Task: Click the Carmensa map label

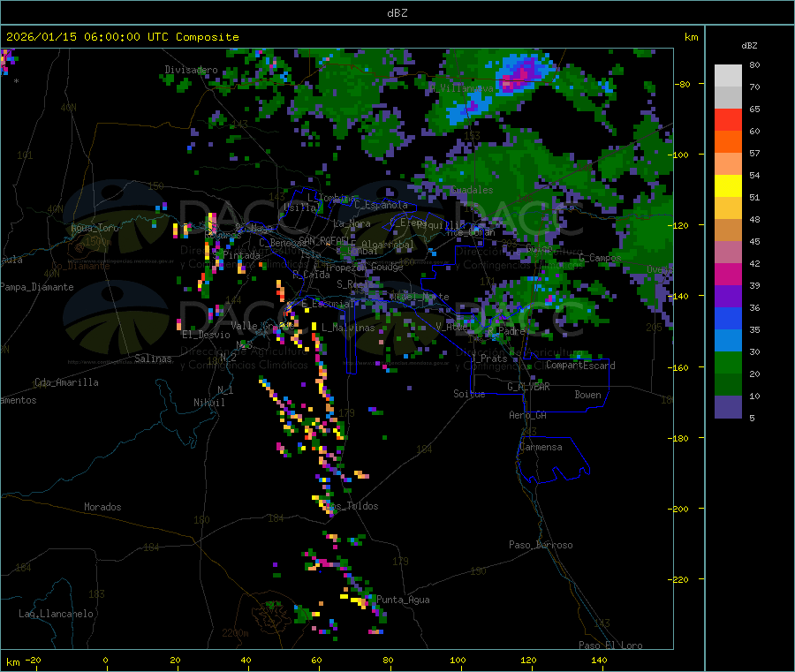Action: [x=541, y=448]
